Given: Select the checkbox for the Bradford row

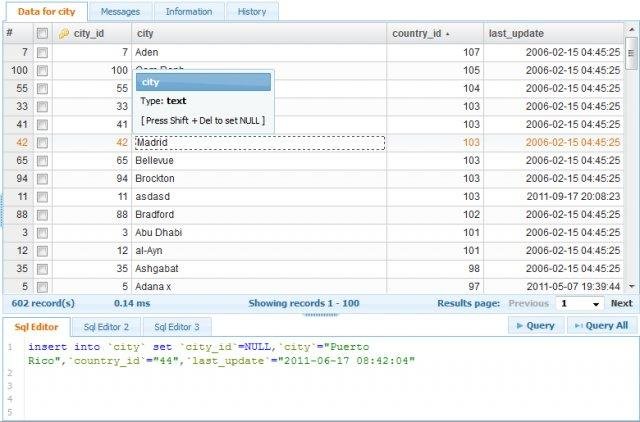Looking at the screenshot, I should point(42,215).
